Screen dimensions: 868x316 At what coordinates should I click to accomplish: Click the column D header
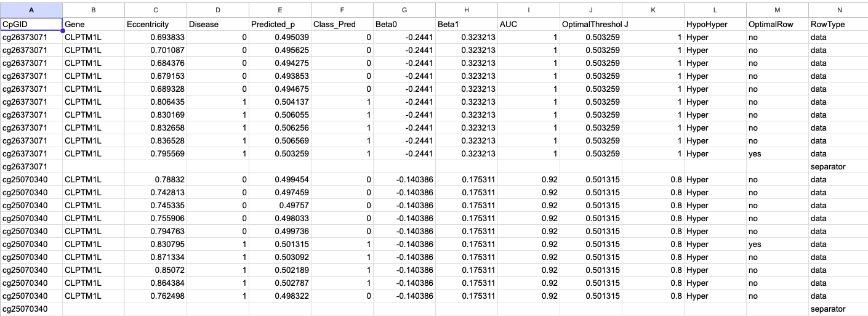click(x=217, y=10)
